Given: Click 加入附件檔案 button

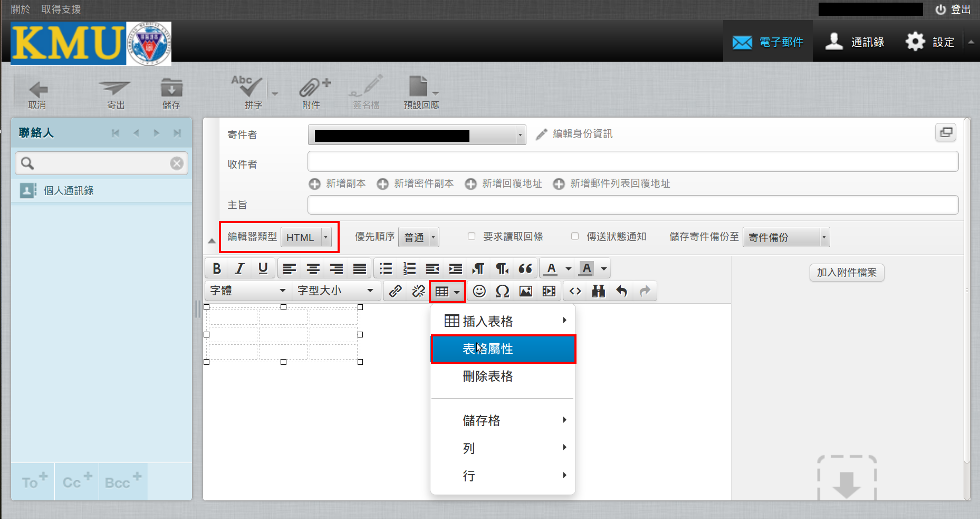Looking at the screenshot, I should click(847, 273).
